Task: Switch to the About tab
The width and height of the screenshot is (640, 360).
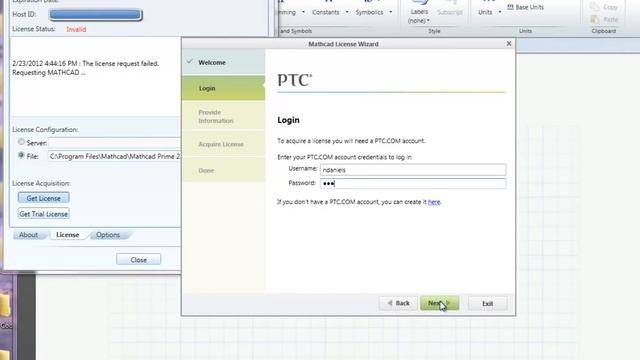Action: [x=28, y=235]
